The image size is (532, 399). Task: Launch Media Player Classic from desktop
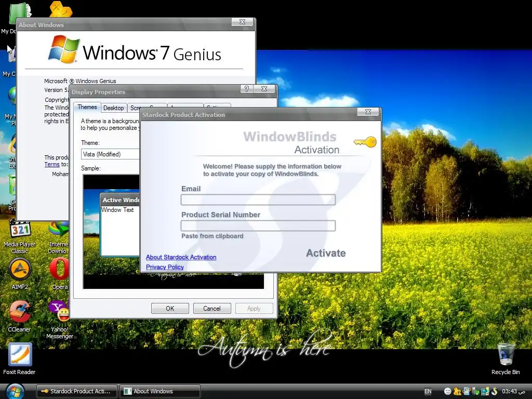pyautogui.click(x=20, y=236)
